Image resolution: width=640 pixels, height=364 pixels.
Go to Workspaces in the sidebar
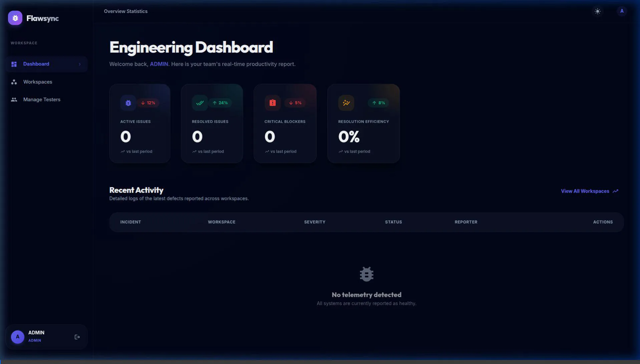[37, 82]
